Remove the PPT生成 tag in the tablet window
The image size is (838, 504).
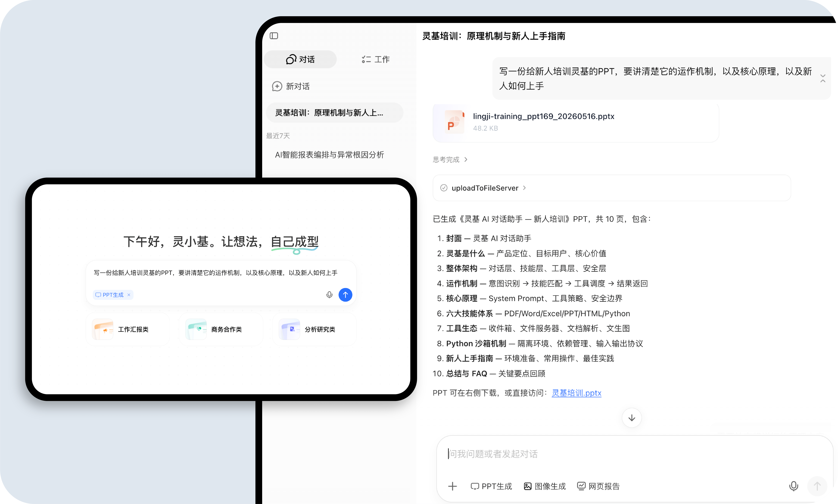point(129,295)
